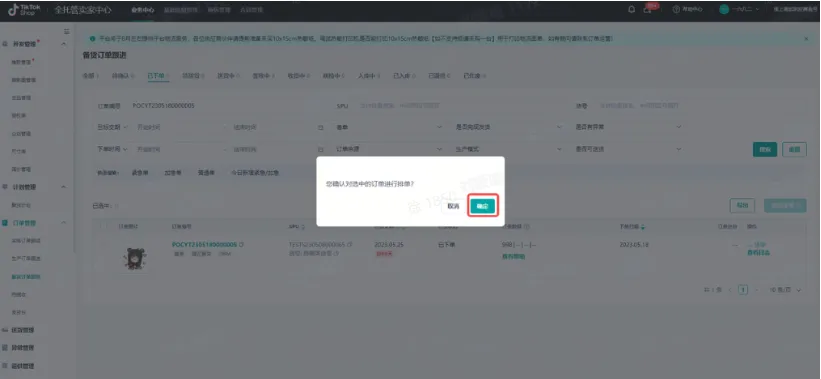
Task: Open the green 查看 link in the operations column
Action: tap(759, 253)
